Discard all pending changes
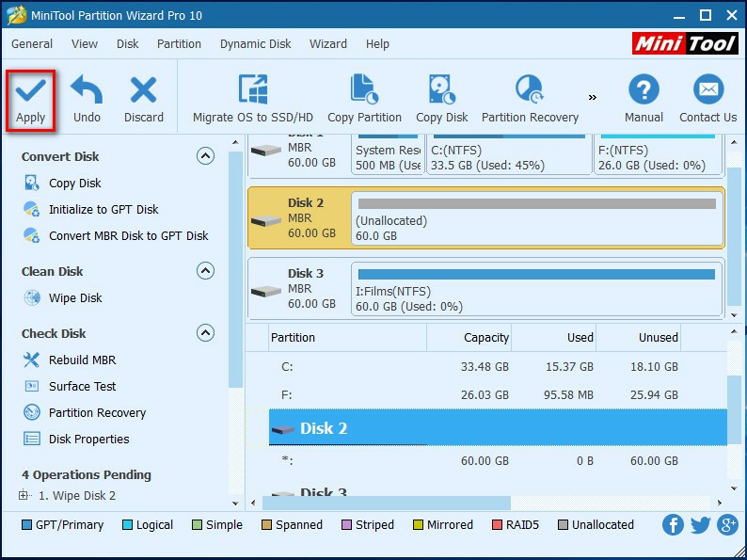 [x=143, y=100]
